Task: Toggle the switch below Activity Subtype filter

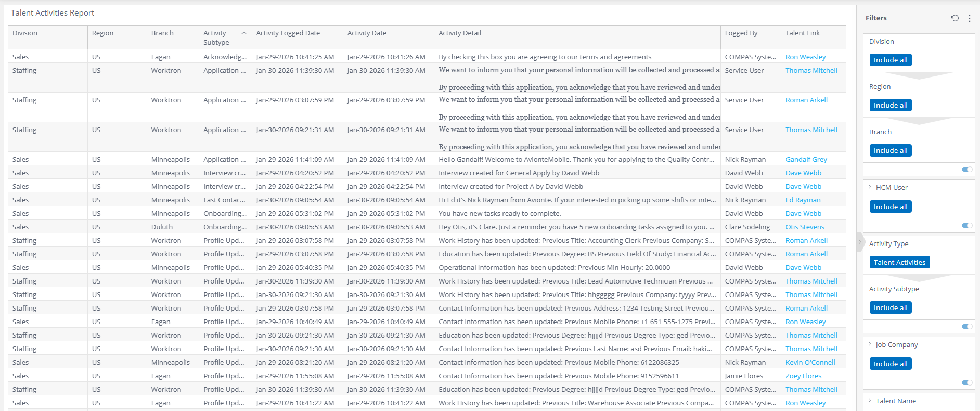Action: [967, 326]
